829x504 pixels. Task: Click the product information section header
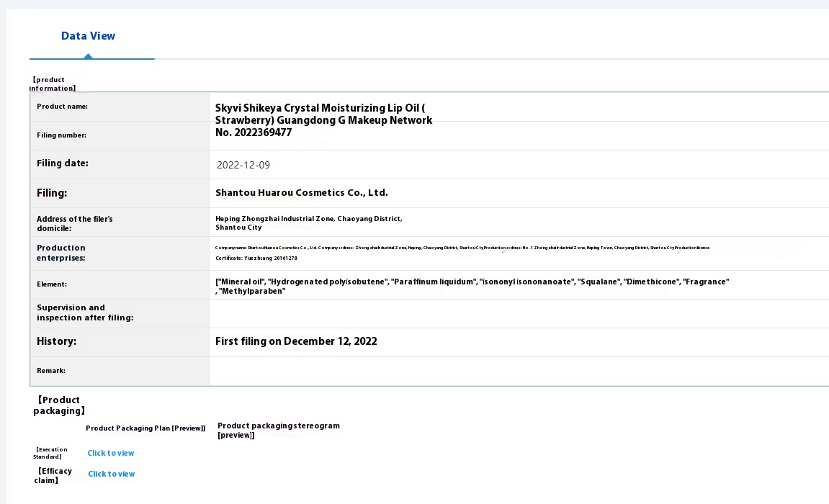(52, 84)
